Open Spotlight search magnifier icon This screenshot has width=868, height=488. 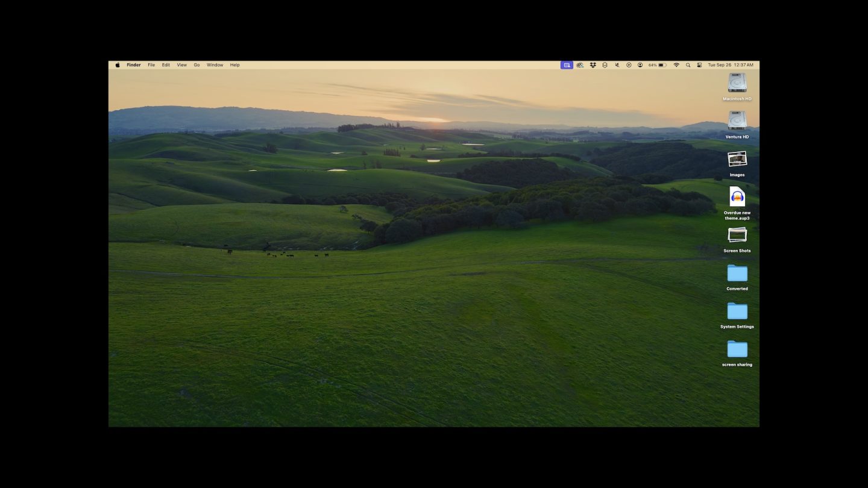click(688, 65)
